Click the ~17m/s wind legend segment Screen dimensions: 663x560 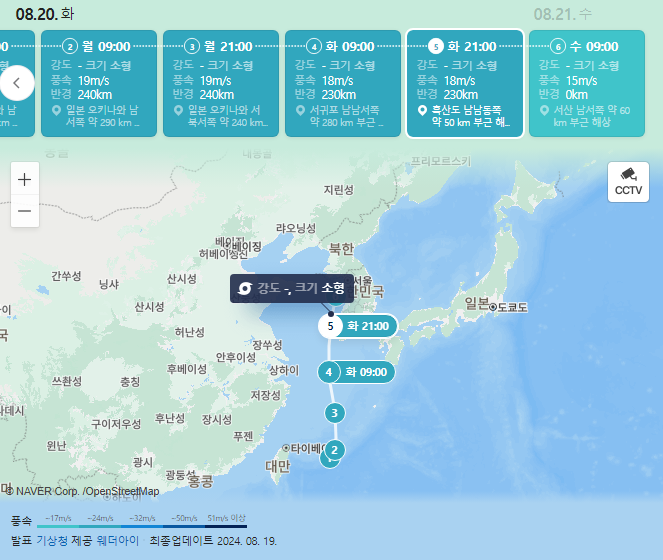58,522
